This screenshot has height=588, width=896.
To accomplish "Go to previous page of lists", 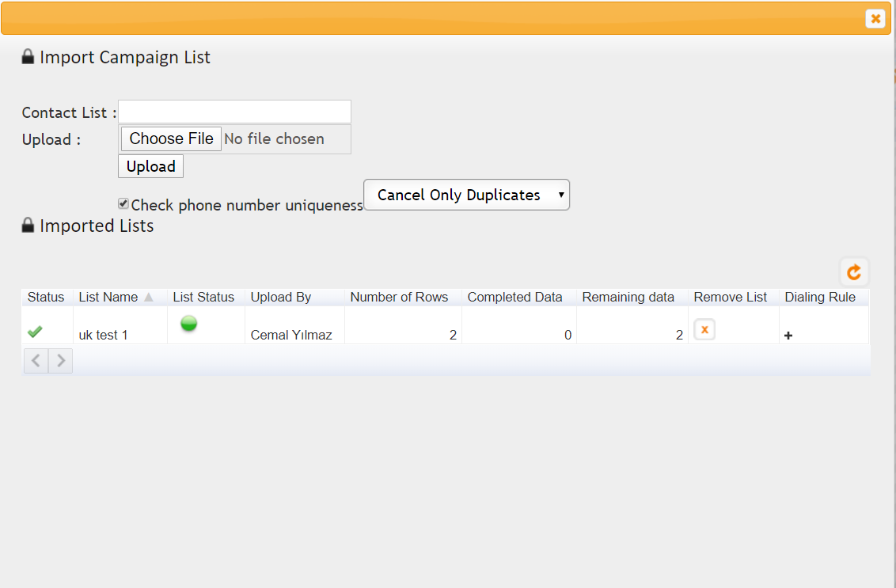I will 36,361.
